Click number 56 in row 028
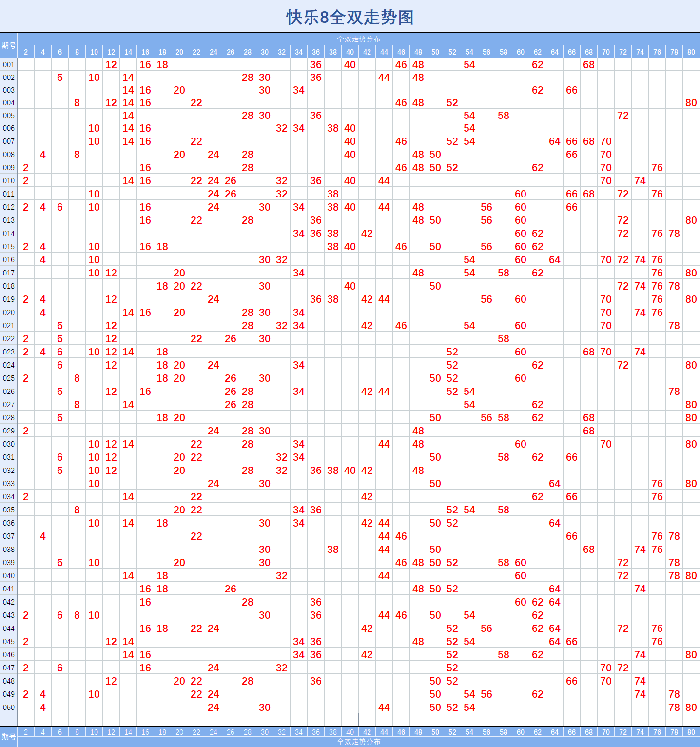 coord(486,418)
